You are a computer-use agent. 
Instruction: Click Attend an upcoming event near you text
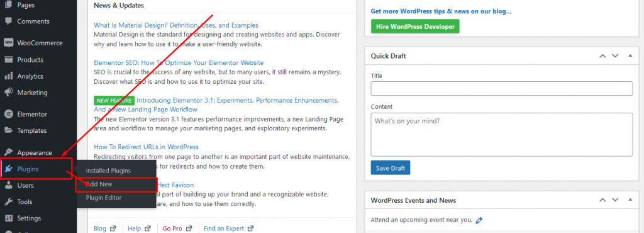point(421,220)
